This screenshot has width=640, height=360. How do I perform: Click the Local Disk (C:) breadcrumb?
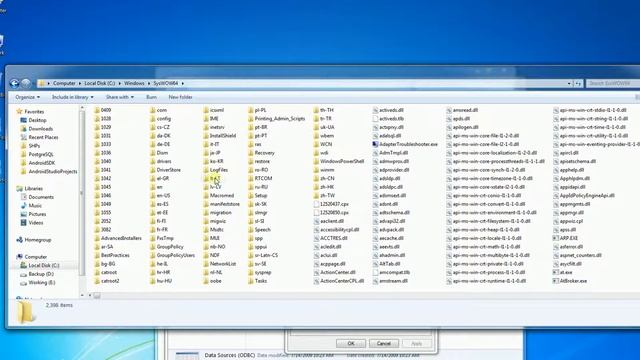pos(100,83)
